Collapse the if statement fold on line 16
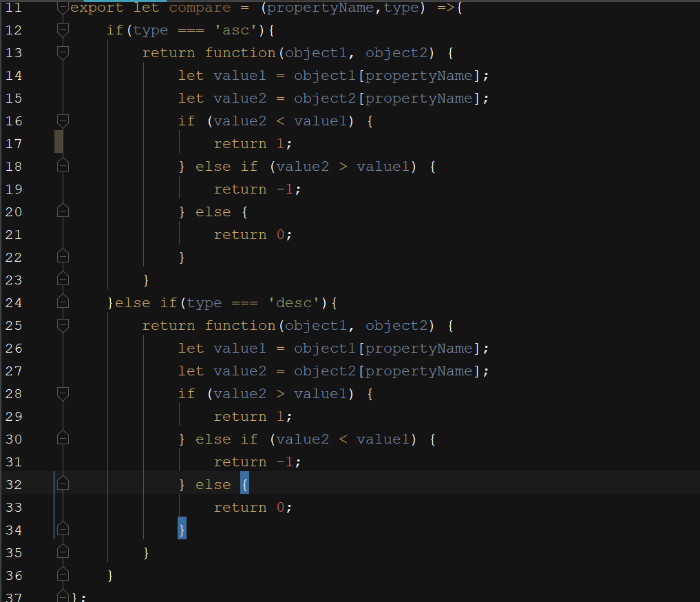 tap(62, 121)
